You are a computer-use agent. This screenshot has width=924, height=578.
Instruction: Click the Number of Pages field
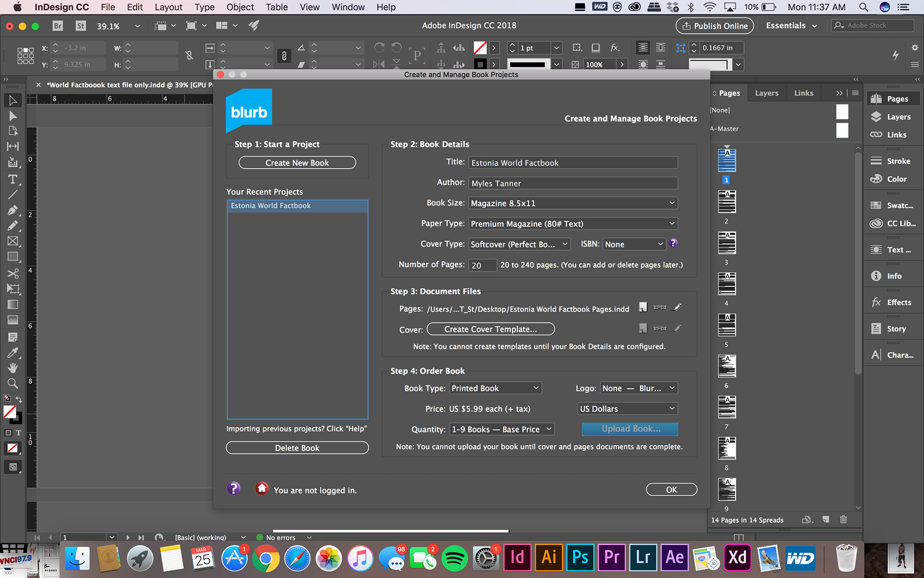[483, 265]
